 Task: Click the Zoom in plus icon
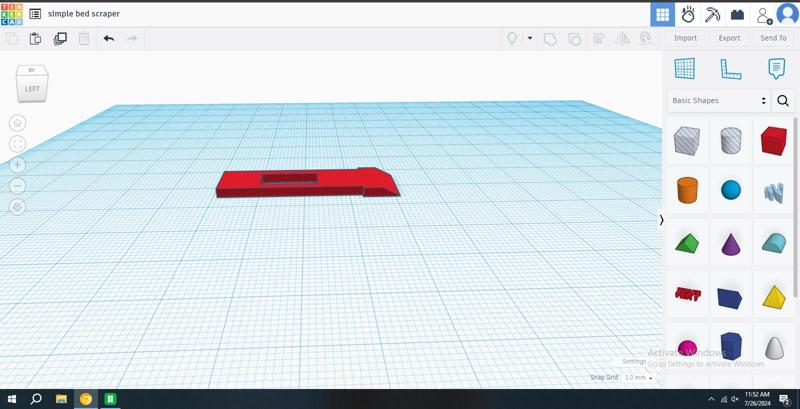17,165
